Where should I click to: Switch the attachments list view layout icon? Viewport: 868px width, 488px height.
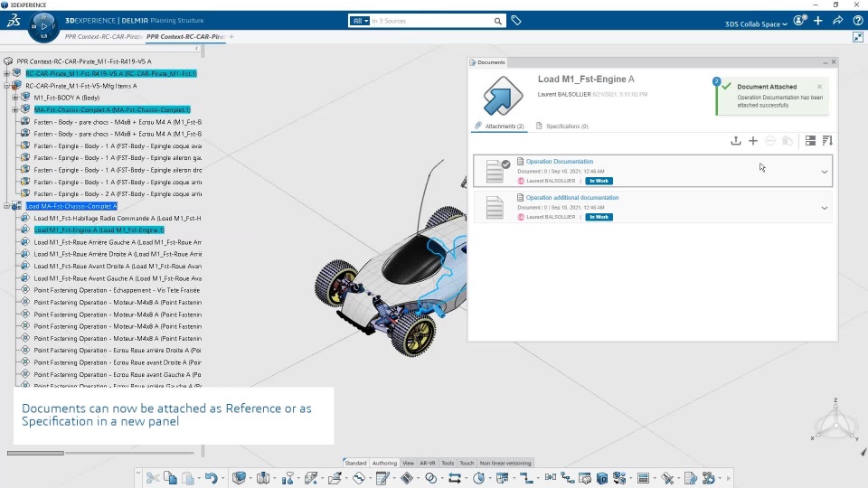pos(810,141)
